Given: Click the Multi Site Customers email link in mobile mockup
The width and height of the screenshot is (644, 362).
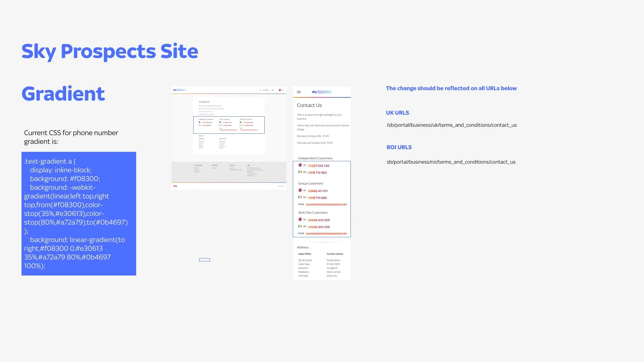Looking at the screenshot, I should tap(326, 233).
